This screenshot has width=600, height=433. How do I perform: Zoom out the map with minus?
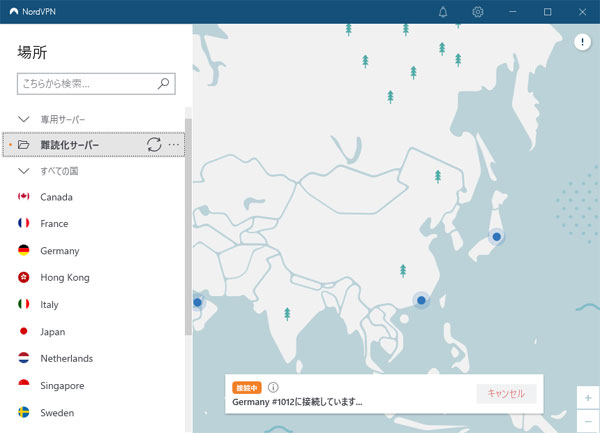588,421
